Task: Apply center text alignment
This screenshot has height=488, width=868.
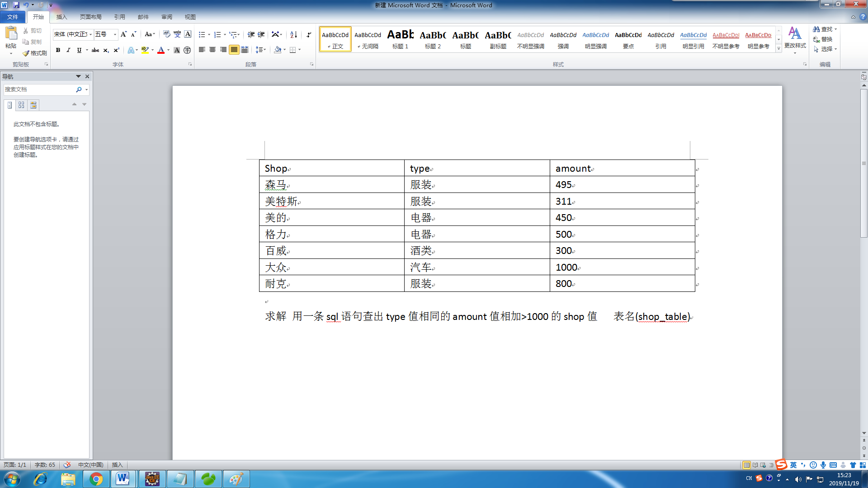Action: 212,50
